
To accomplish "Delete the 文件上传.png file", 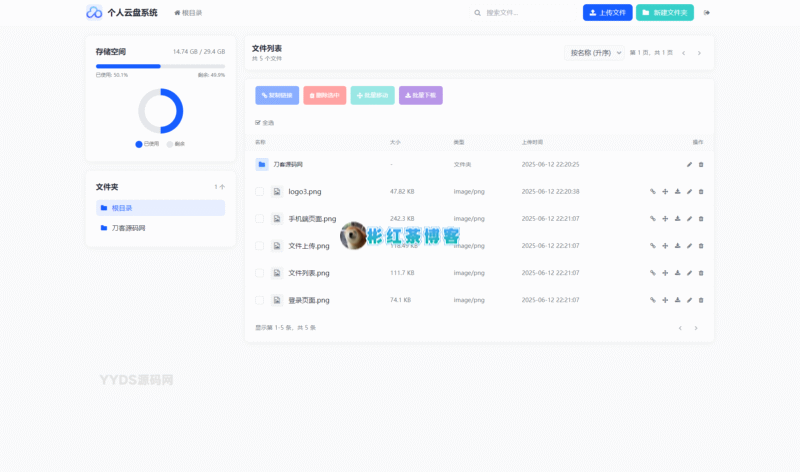I will click(x=701, y=245).
